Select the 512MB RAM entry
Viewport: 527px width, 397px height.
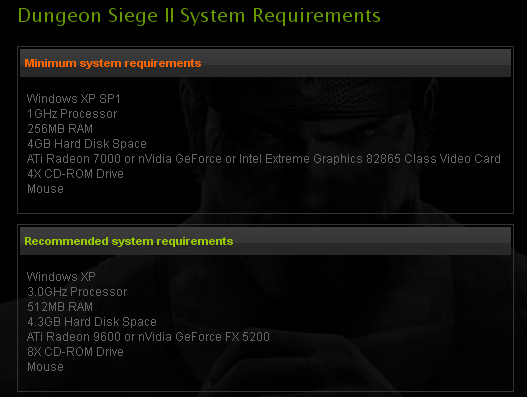pos(60,307)
